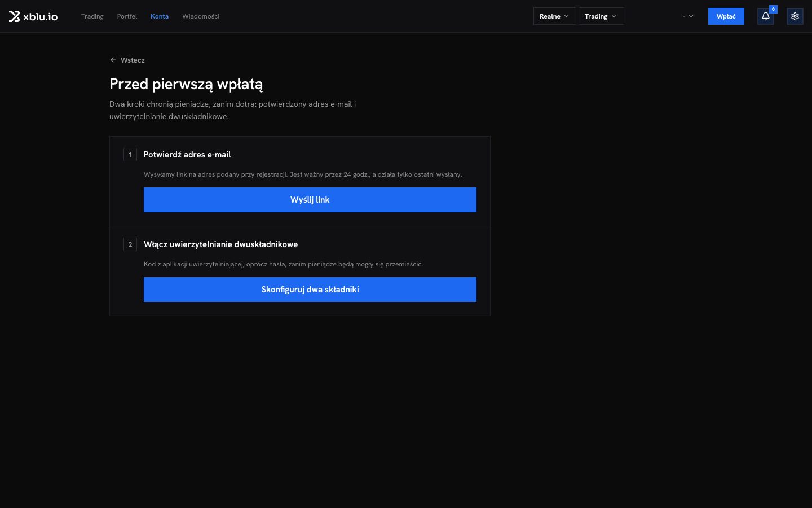This screenshot has height=508, width=812.
Task: Open the Wiadomości section
Action: [x=201, y=16]
